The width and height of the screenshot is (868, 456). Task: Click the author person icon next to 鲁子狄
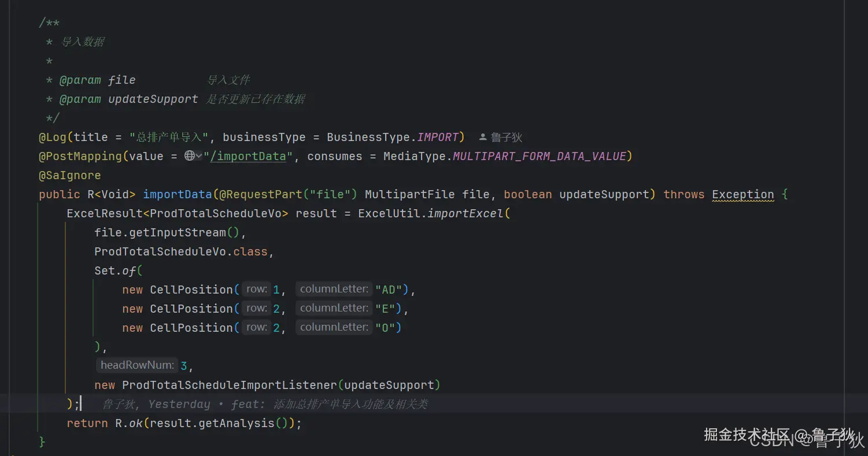pyautogui.click(x=483, y=138)
